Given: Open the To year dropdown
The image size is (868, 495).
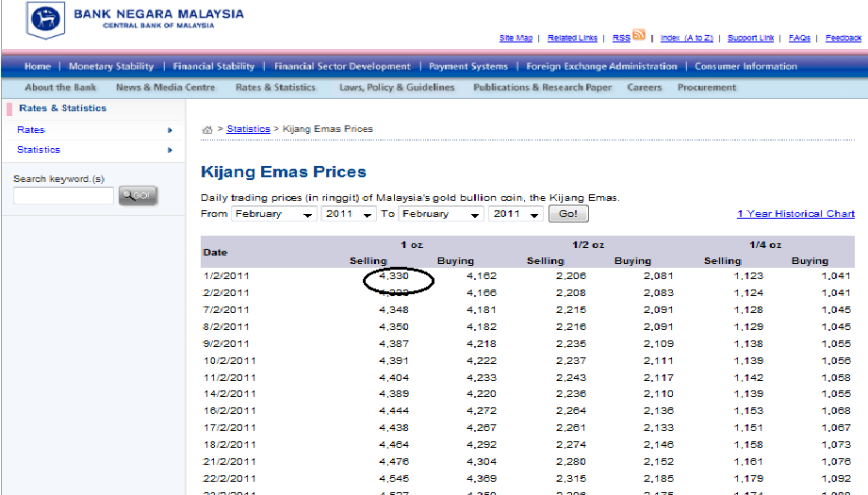Looking at the screenshot, I should pyautogui.click(x=516, y=214).
